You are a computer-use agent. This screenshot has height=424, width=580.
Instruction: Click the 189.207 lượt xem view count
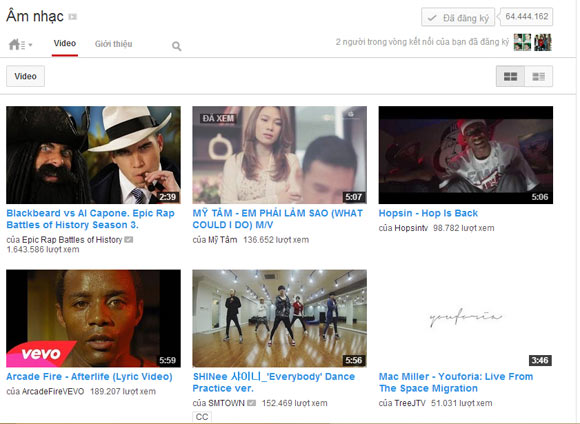[x=123, y=391]
